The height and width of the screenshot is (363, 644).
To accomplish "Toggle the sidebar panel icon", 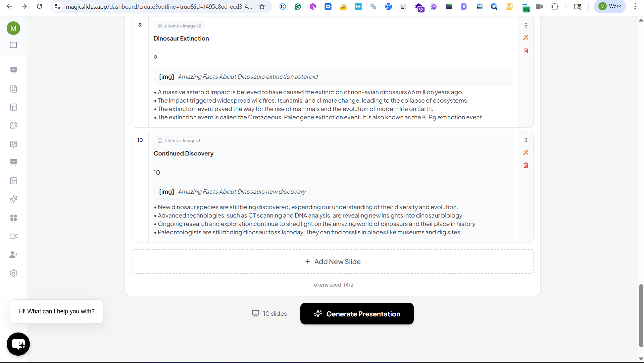I will [13, 45].
